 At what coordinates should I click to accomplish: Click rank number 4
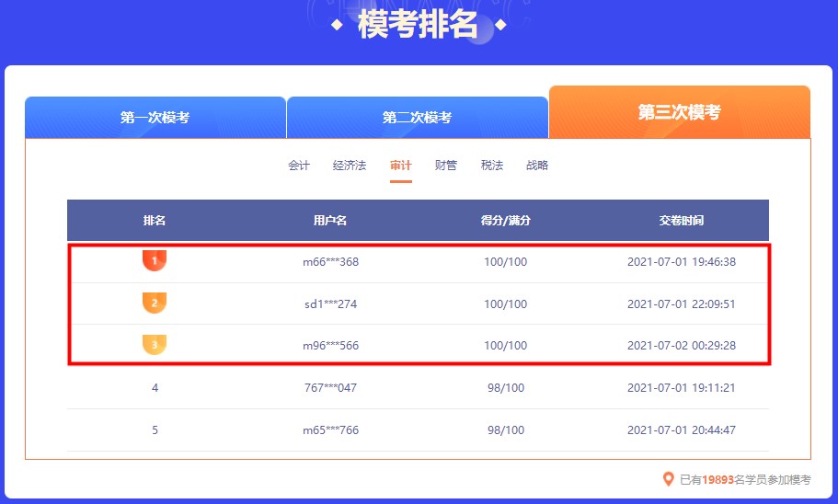pos(155,388)
